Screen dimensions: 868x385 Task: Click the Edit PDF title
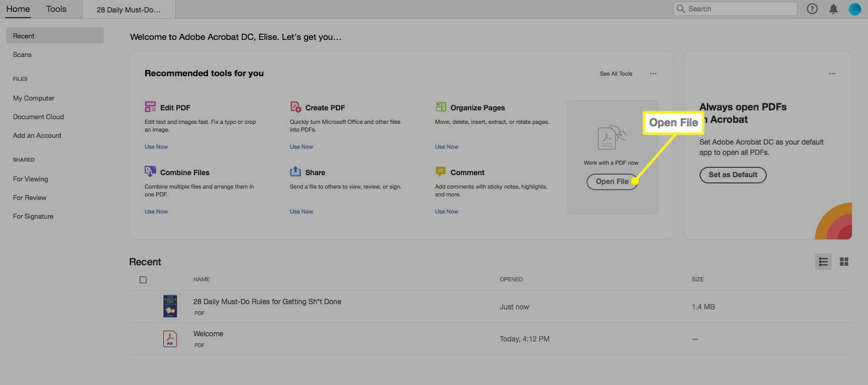pyautogui.click(x=175, y=108)
